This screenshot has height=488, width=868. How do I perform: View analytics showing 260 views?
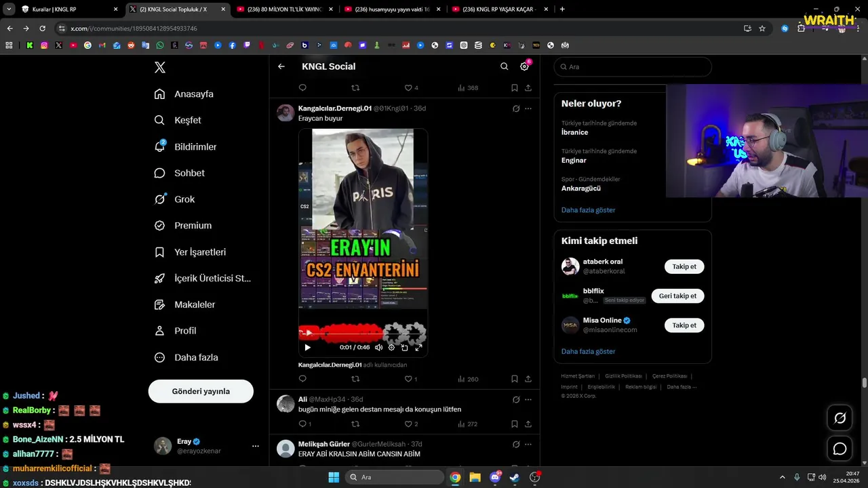[x=468, y=379]
